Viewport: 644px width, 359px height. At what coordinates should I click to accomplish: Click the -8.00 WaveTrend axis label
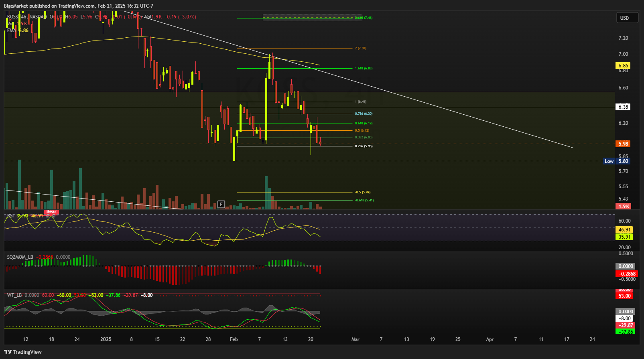pos(624,318)
